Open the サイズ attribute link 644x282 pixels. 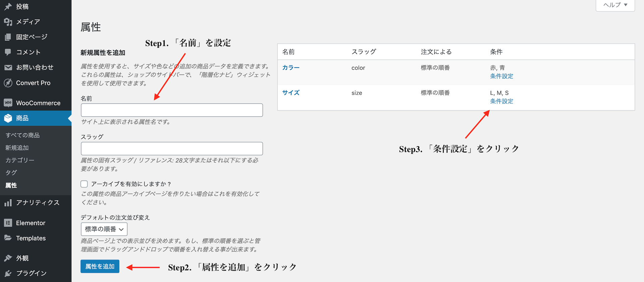[291, 93]
